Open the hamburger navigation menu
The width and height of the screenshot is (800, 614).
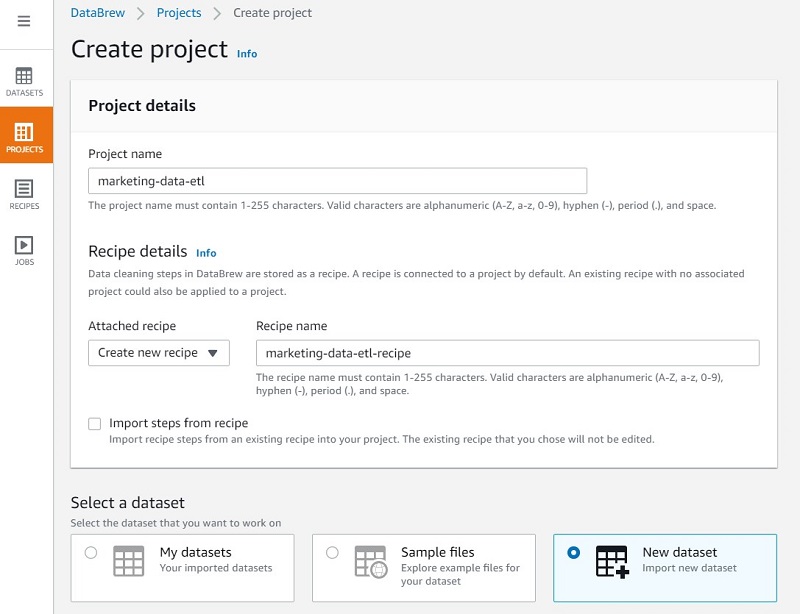pos(24,21)
